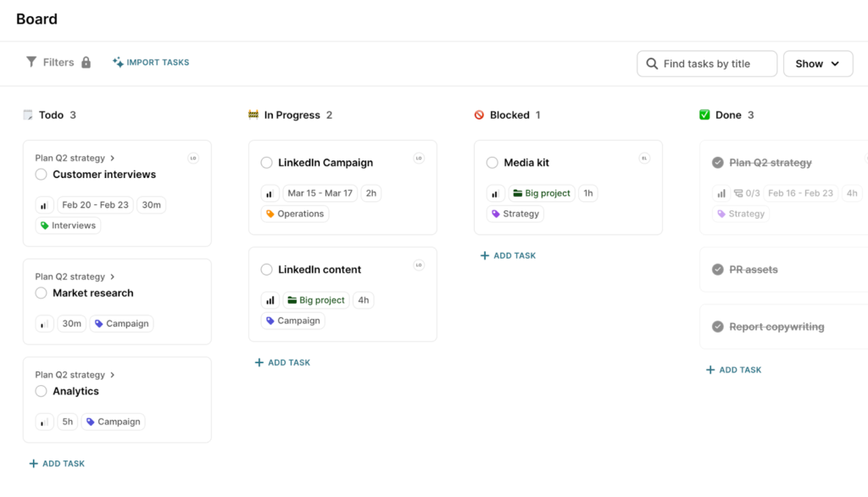Viewport: 868px width, 497px height.
Task: Click priority bars icon on LinkedIn content card
Action: point(270,300)
